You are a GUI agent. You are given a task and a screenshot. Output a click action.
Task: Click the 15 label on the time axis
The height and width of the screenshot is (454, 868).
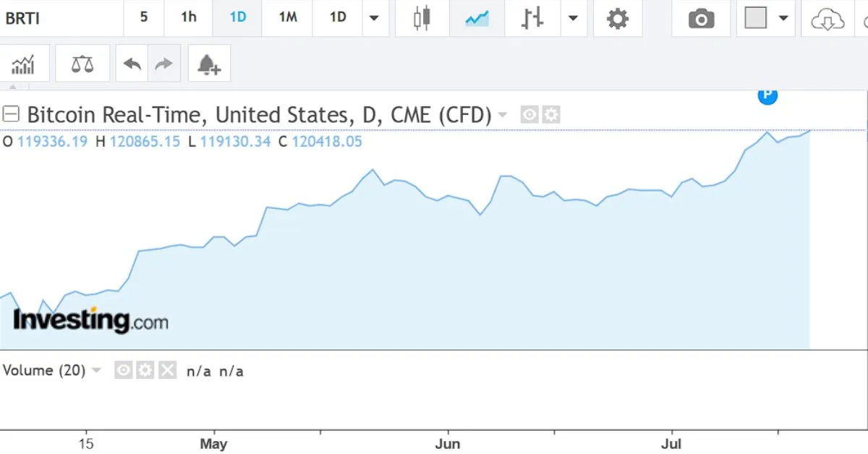point(86,444)
